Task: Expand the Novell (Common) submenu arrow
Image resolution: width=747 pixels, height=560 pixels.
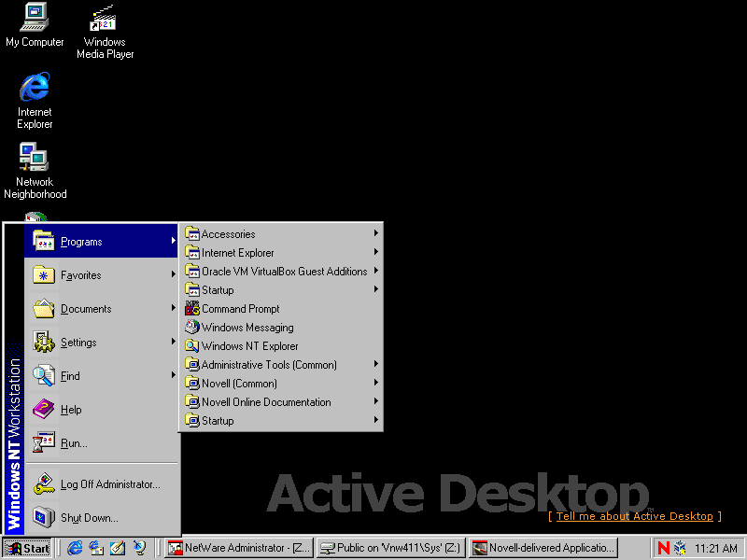Action: (x=376, y=383)
